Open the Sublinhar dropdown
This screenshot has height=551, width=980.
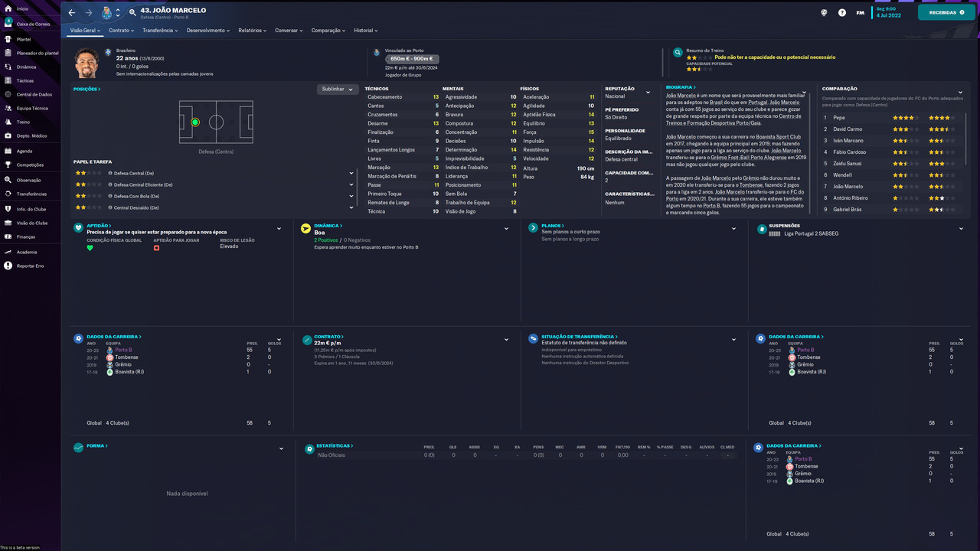[338, 89]
